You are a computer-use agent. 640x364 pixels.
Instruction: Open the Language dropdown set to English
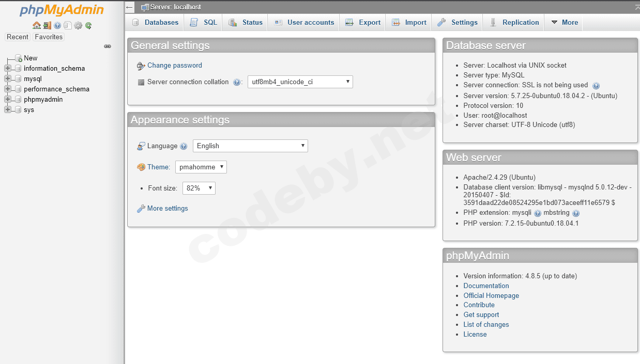250,146
